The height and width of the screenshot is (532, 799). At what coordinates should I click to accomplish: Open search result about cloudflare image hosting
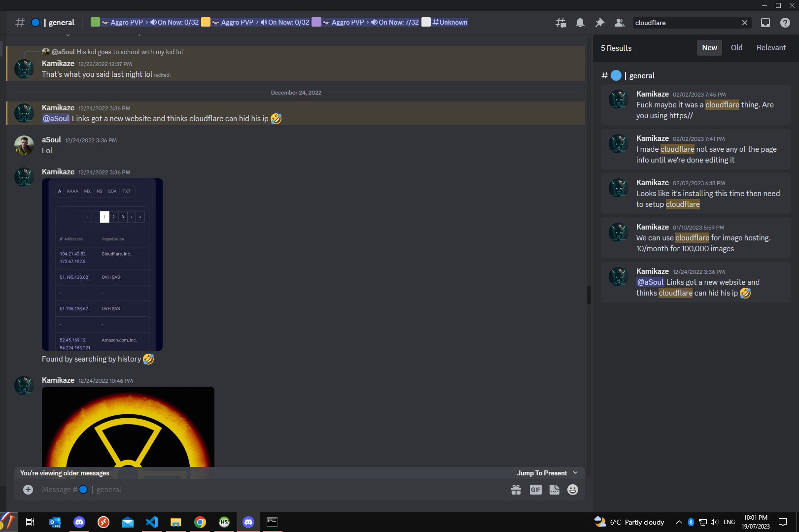pos(695,238)
